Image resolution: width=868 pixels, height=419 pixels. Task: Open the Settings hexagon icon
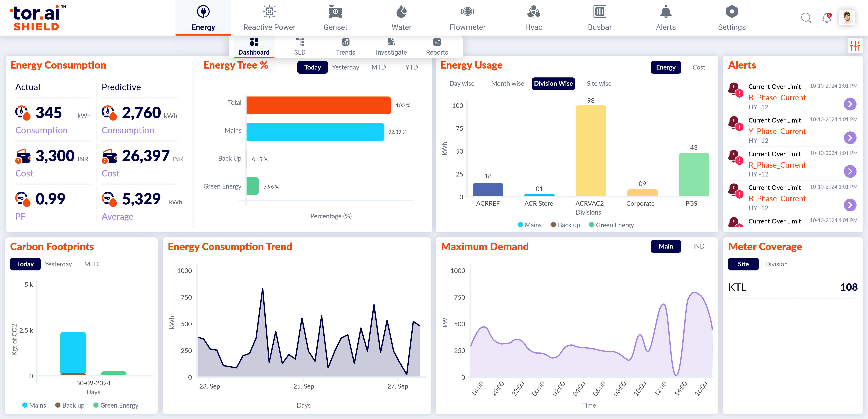pos(732,12)
